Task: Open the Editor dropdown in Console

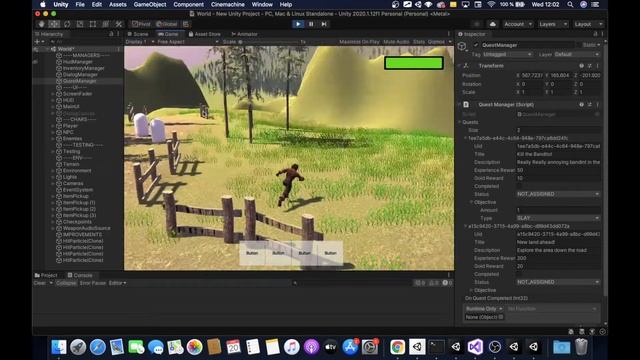Action: (x=118, y=283)
